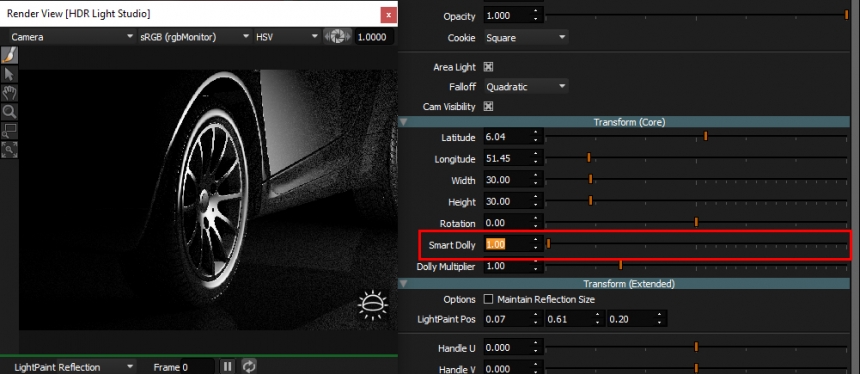Click the Handle U value field
860x374 pixels.
click(x=506, y=348)
